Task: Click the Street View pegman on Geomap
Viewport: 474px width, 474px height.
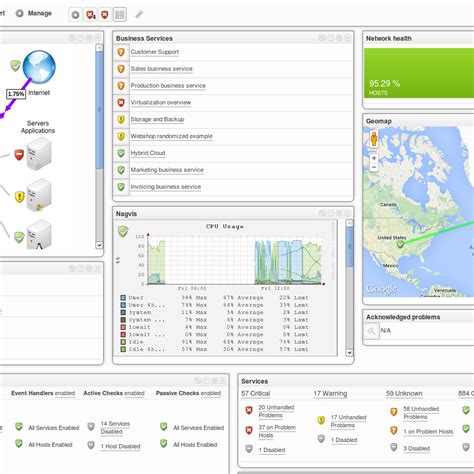Action: pyautogui.click(x=374, y=139)
